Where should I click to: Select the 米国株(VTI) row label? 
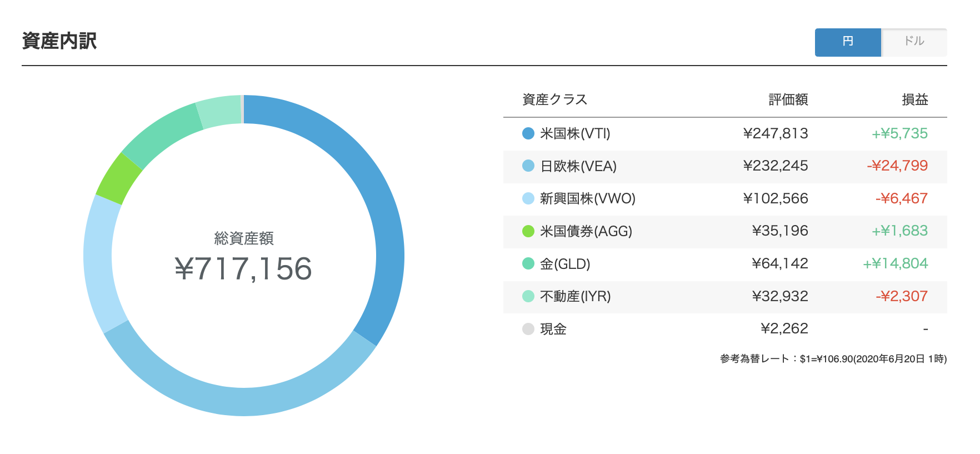pyautogui.click(x=575, y=133)
